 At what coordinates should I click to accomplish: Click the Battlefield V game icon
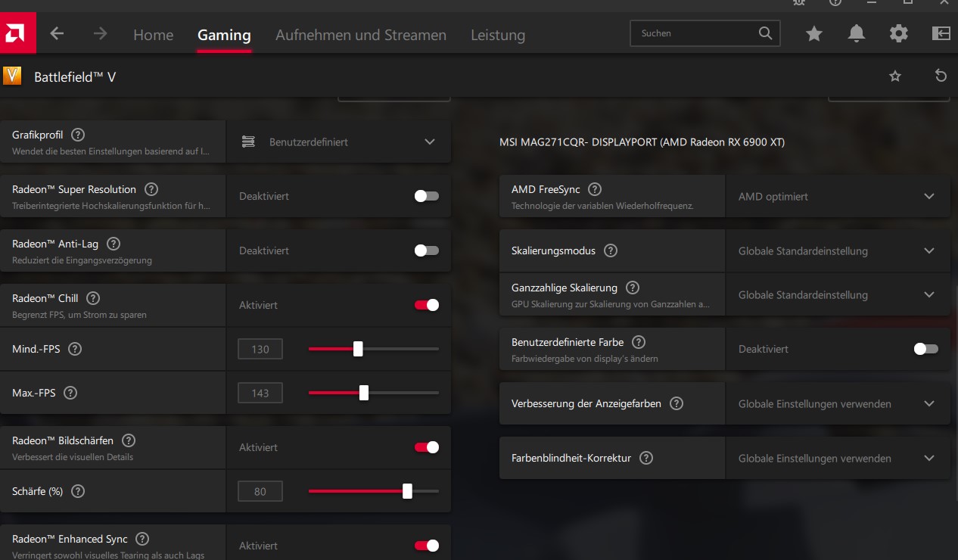pyautogui.click(x=12, y=76)
